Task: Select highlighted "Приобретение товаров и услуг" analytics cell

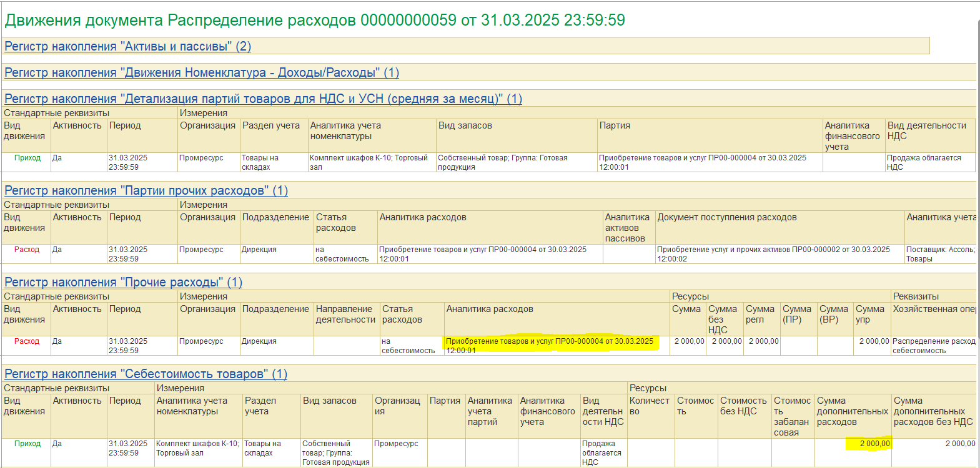Action: point(549,342)
